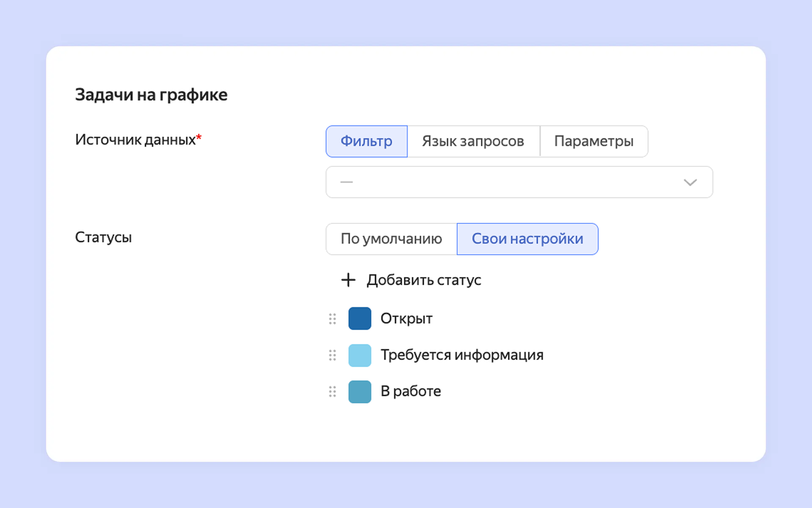The image size is (812, 508).
Task: Select the Фильтр data source option
Action: point(366,141)
